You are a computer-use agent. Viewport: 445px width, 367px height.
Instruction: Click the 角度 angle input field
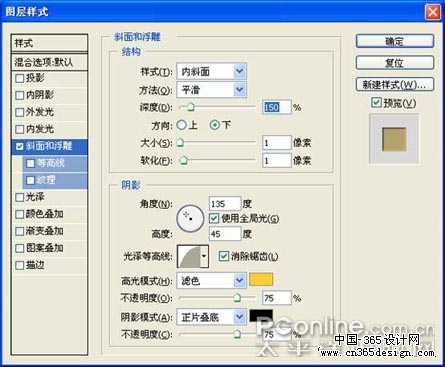(225, 203)
